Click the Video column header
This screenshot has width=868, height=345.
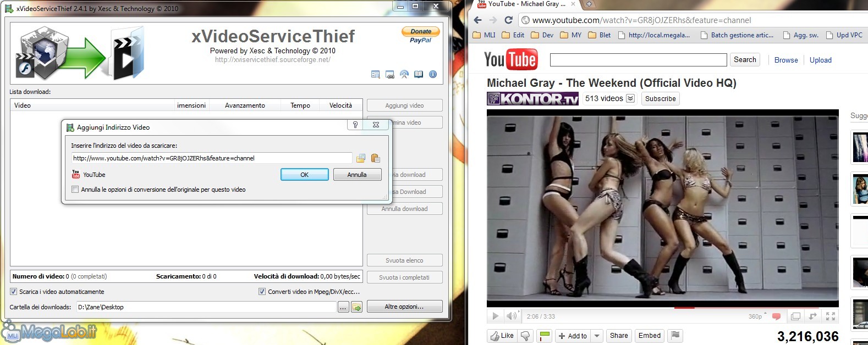92,105
